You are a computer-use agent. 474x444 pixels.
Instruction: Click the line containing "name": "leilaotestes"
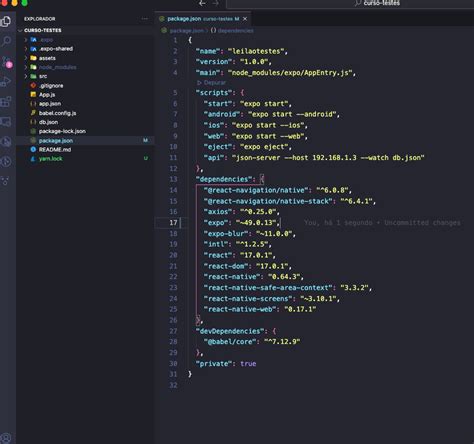tap(242, 51)
